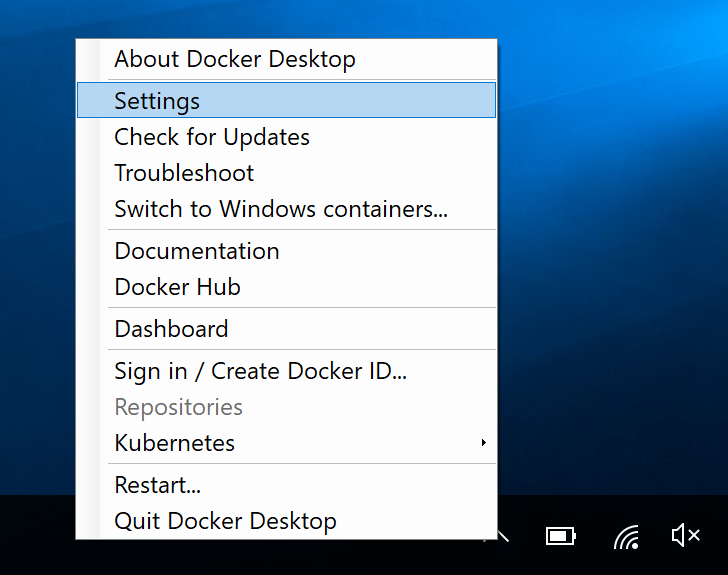Image resolution: width=728 pixels, height=575 pixels.
Task: Select Sign in / Create Docker ID
Action: (286, 371)
